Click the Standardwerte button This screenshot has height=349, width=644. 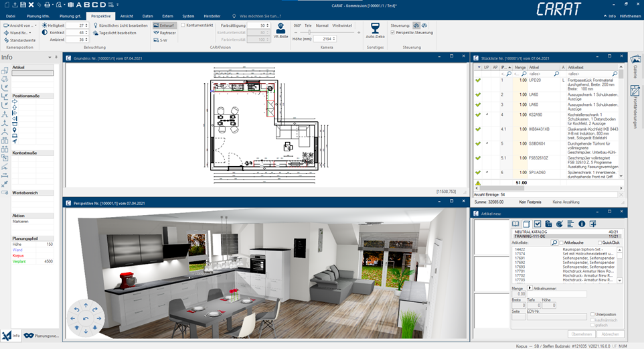tap(20, 40)
